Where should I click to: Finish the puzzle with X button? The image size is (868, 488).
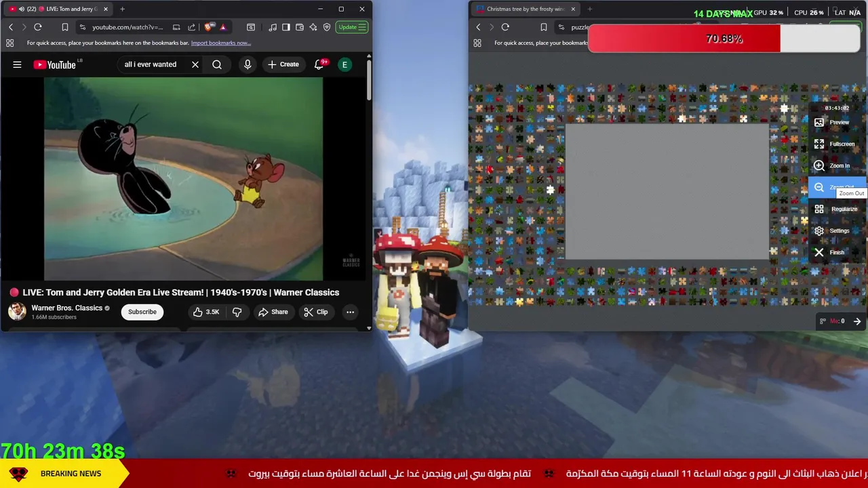coord(838,252)
